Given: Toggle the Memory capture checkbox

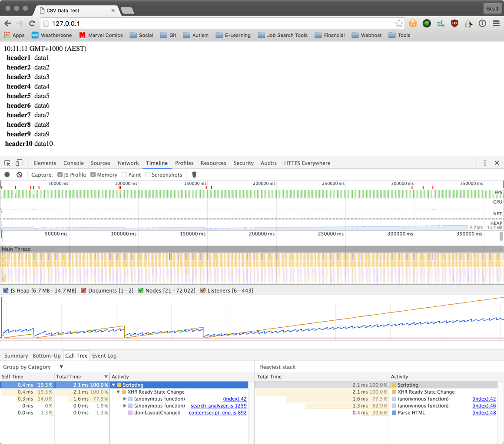Looking at the screenshot, I should [x=93, y=174].
